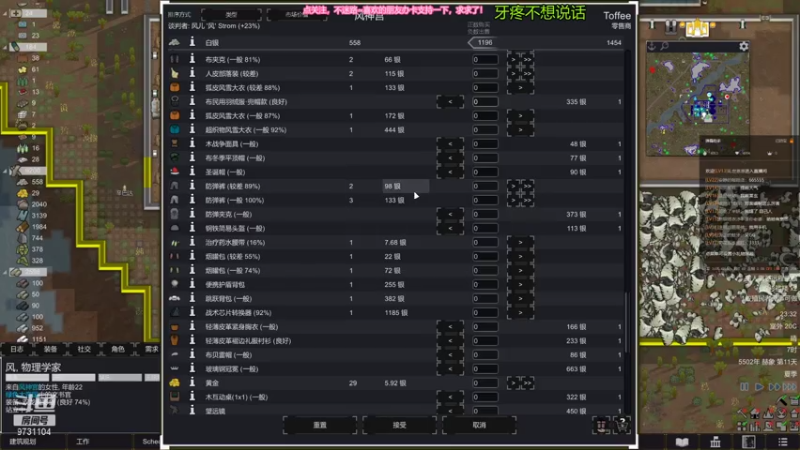Click quantity field for 跳跃背包 (一般)
800x450 pixels.
point(485,298)
